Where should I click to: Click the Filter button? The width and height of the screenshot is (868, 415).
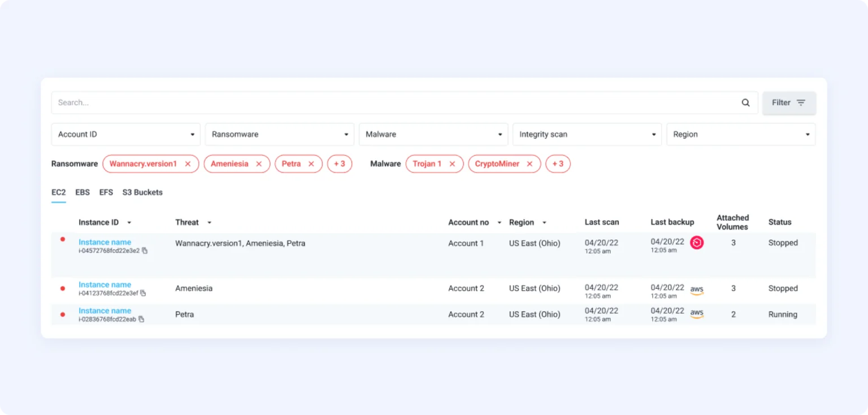point(789,103)
